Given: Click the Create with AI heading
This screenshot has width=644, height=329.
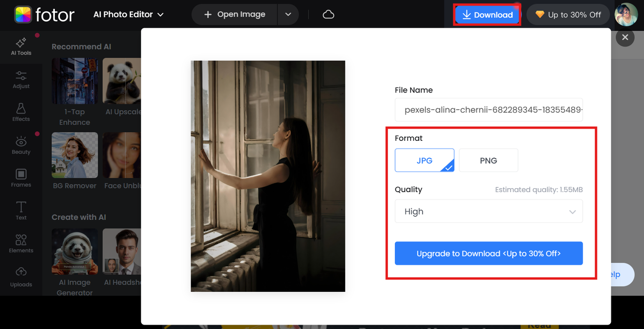Looking at the screenshot, I should coord(79,217).
